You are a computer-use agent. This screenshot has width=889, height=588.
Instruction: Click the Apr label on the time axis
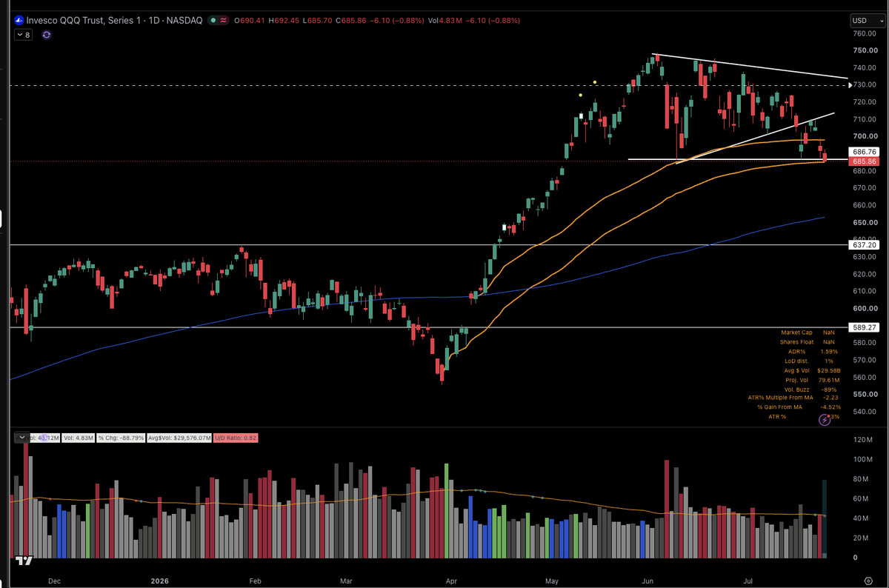[x=453, y=581]
